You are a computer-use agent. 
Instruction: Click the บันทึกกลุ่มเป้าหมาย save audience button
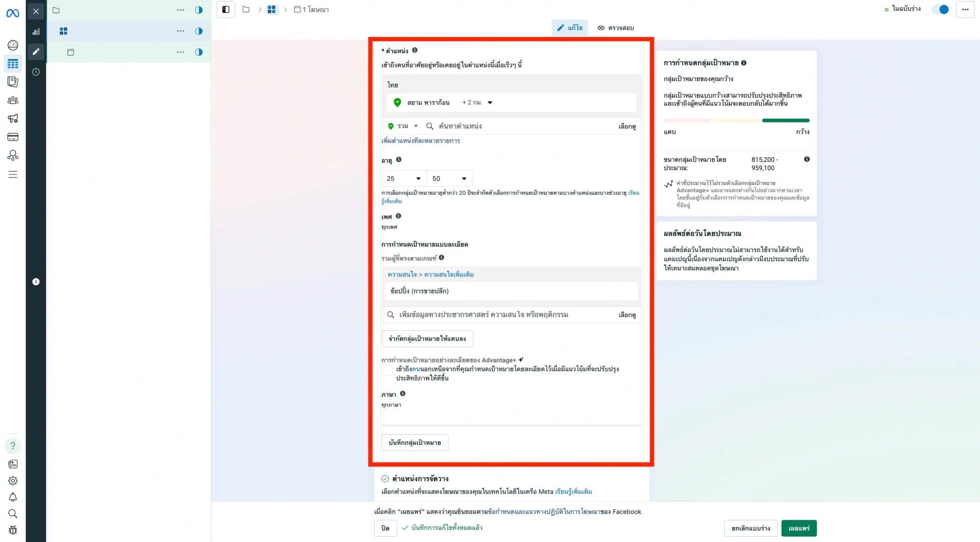coord(414,442)
